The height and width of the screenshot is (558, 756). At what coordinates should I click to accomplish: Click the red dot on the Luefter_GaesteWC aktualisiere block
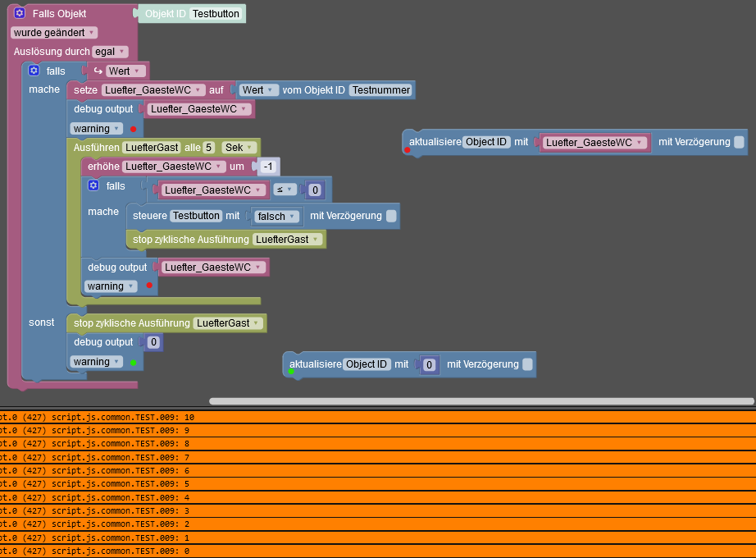click(408, 150)
